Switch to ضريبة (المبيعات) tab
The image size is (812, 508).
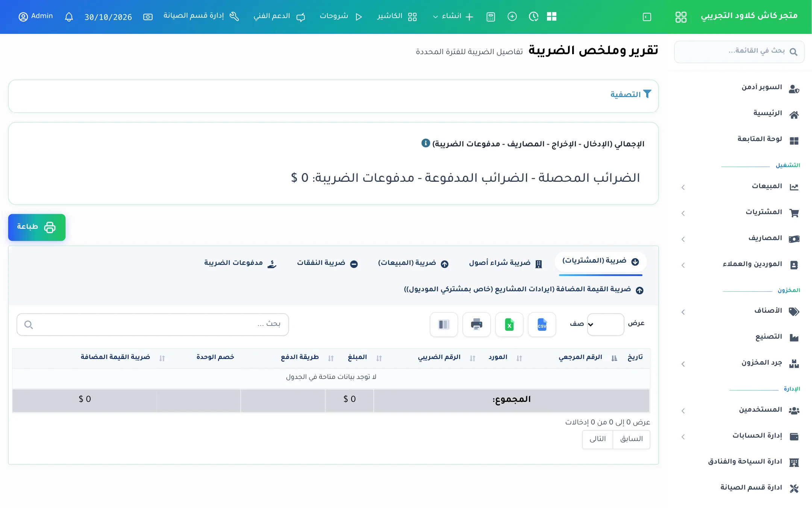coord(413,263)
